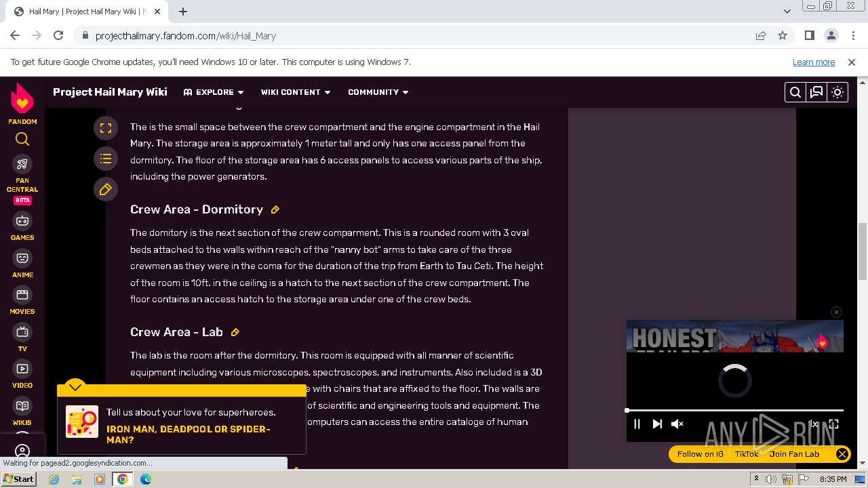Open Chrome three-dot menu
868x488 pixels.
[x=852, y=36]
